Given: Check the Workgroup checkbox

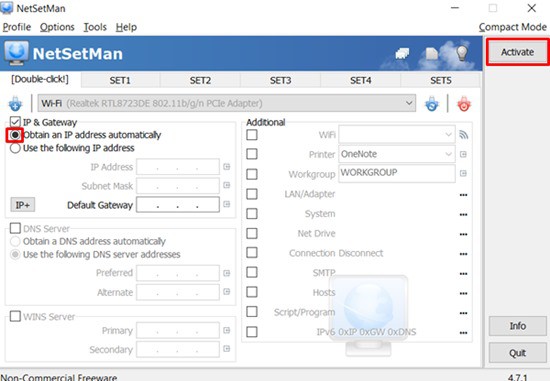Looking at the screenshot, I should pos(252,174).
